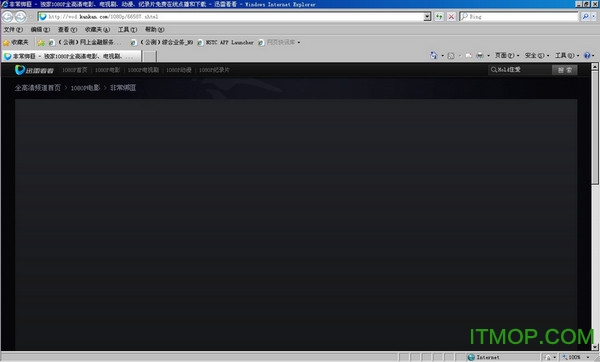Open the 查看 (View) menu

[x=67, y=29]
